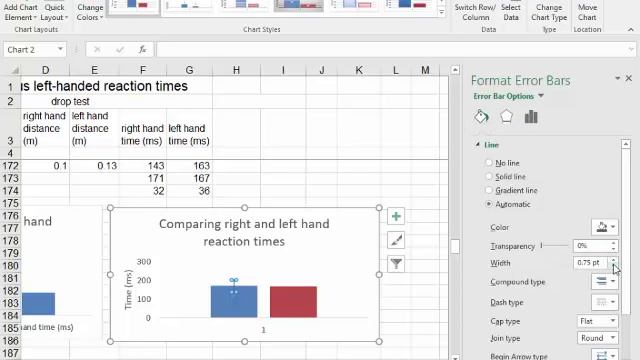Click cell containing 143
This screenshot has width=640, height=360.
click(x=142, y=166)
